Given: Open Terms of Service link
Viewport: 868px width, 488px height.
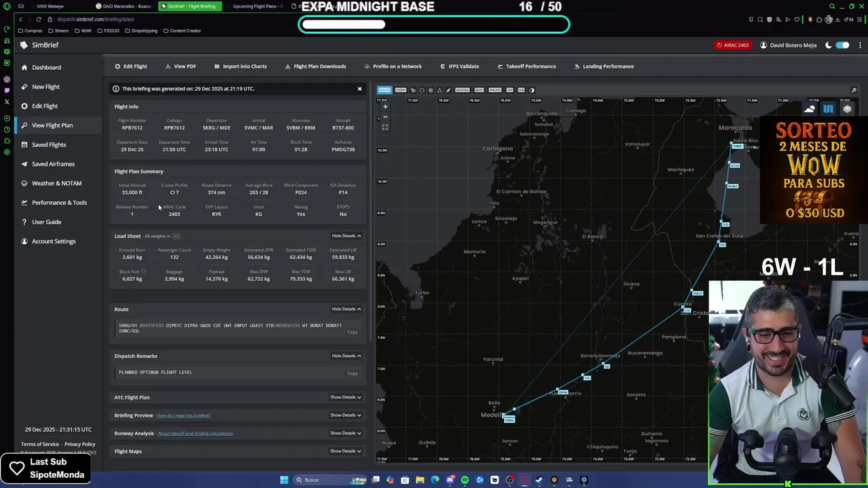Looking at the screenshot, I should [40, 445].
